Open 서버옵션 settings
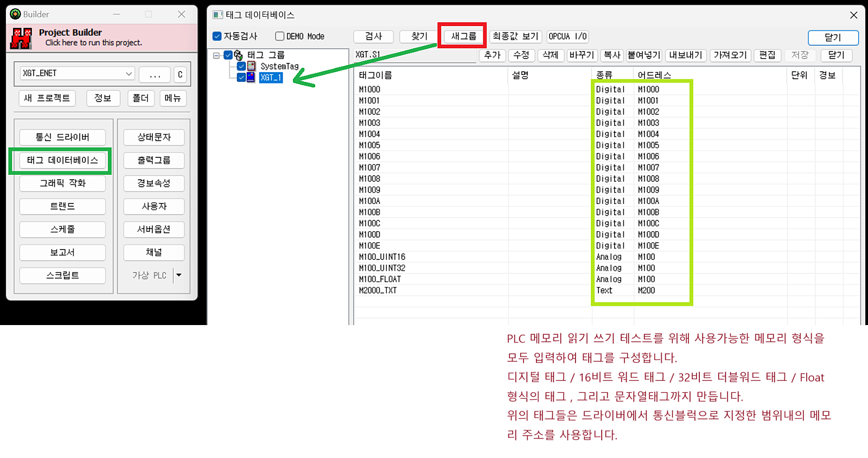The width and height of the screenshot is (868, 458). [x=154, y=230]
